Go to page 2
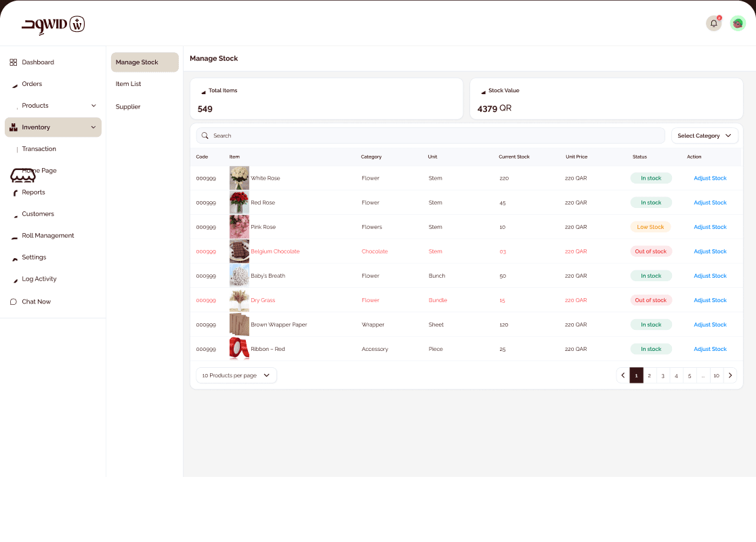Viewport: 756px width, 542px height. coord(650,375)
